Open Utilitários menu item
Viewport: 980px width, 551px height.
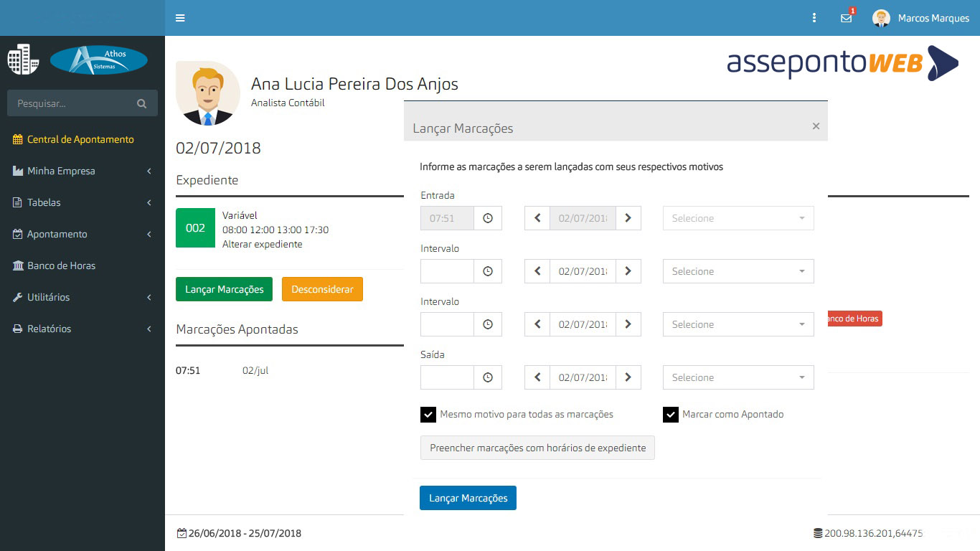click(x=83, y=297)
